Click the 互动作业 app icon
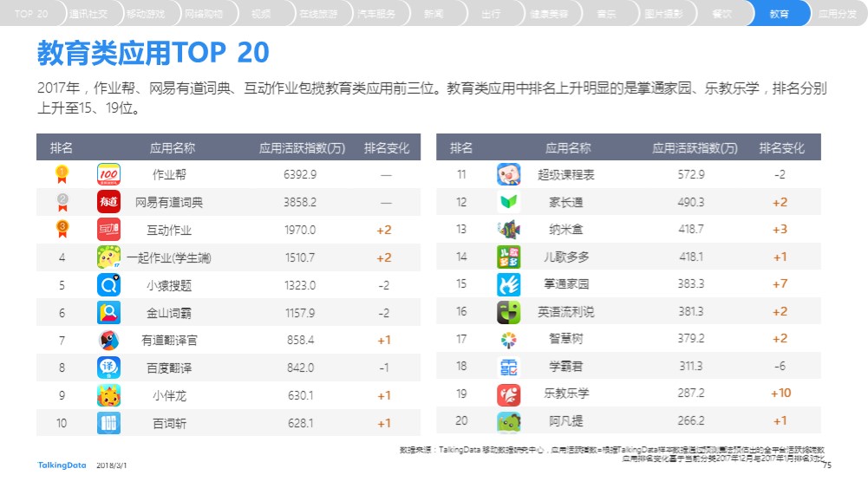 pos(108,230)
